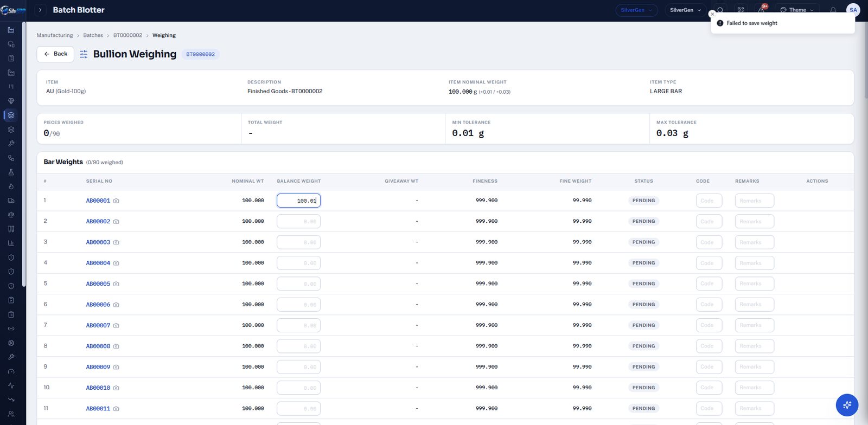Open the diamond icon in the sidebar

[11, 101]
